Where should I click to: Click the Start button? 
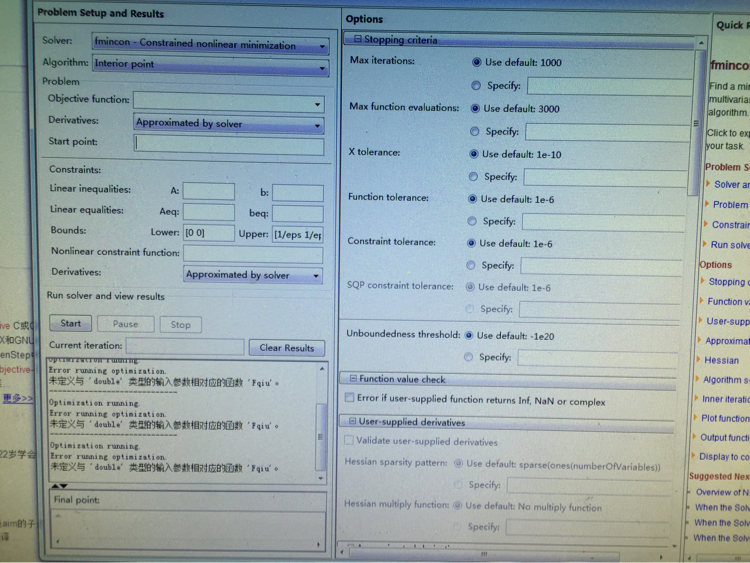tap(71, 323)
